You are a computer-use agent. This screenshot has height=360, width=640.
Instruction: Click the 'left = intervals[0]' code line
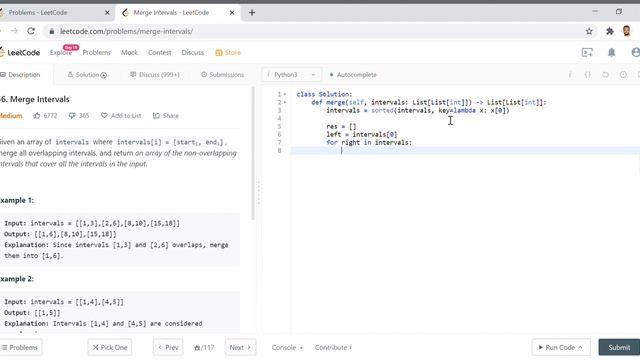tap(362, 134)
